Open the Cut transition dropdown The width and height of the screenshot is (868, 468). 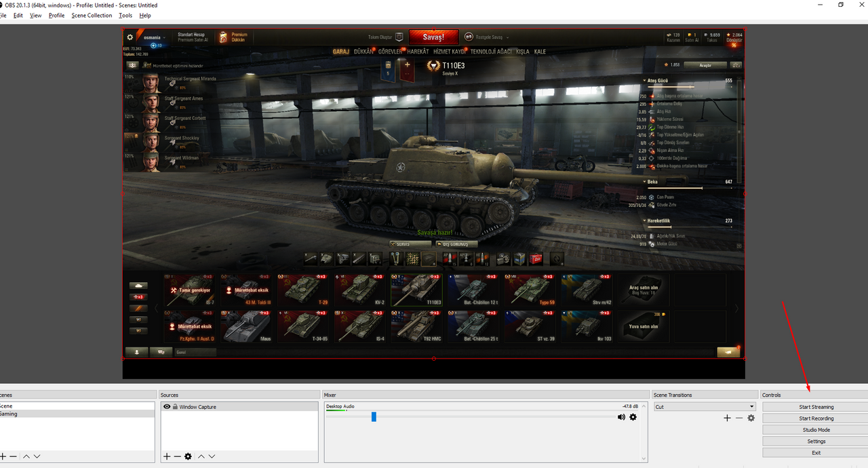coord(704,407)
